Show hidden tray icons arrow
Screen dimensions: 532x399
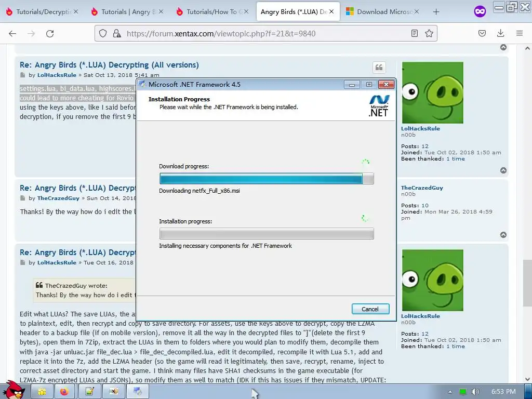pyautogui.click(x=450, y=392)
